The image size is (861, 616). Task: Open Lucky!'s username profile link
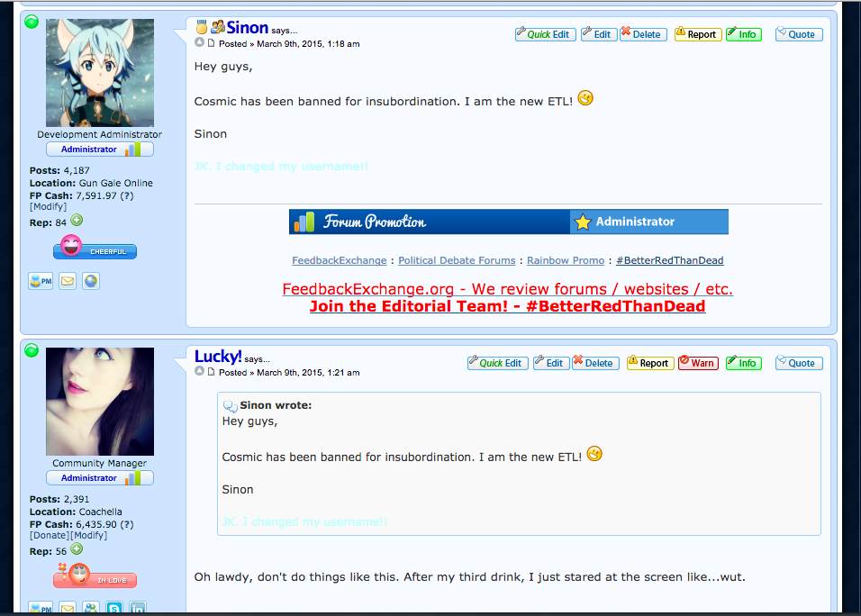[217, 357]
